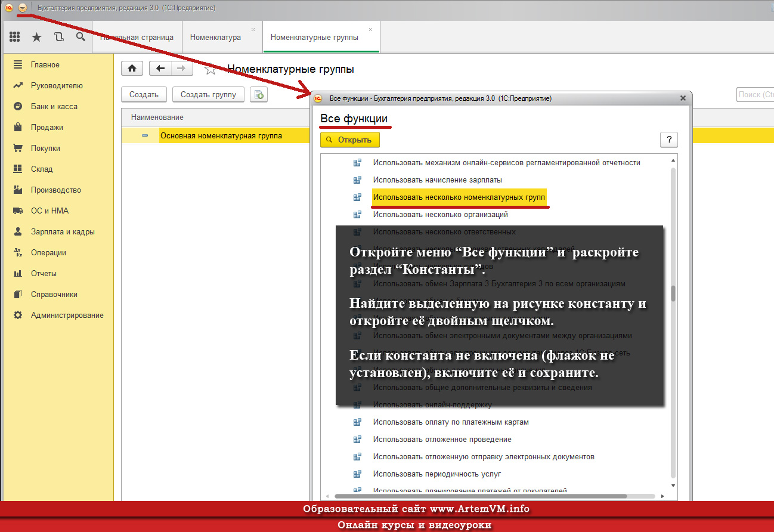Click the Зарплата и кадры person icon
The image size is (774, 532).
[x=18, y=231]
